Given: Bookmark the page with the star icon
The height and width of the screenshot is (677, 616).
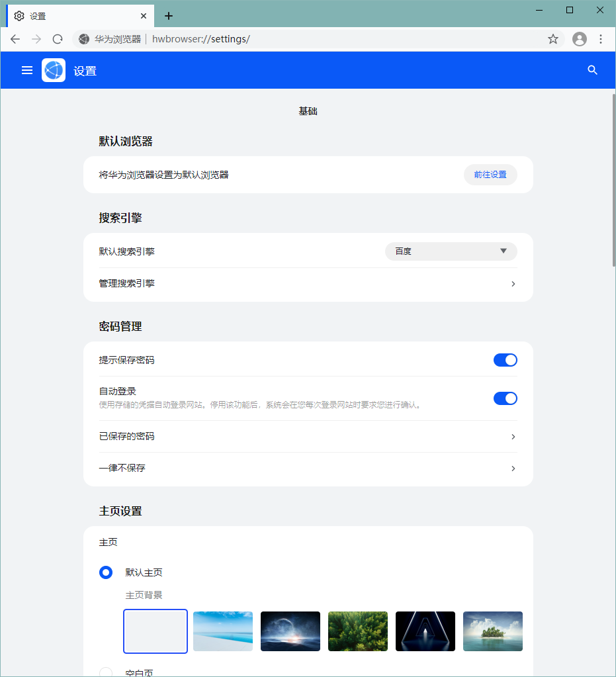Looking at the screenshot, I should coord(553,39).
